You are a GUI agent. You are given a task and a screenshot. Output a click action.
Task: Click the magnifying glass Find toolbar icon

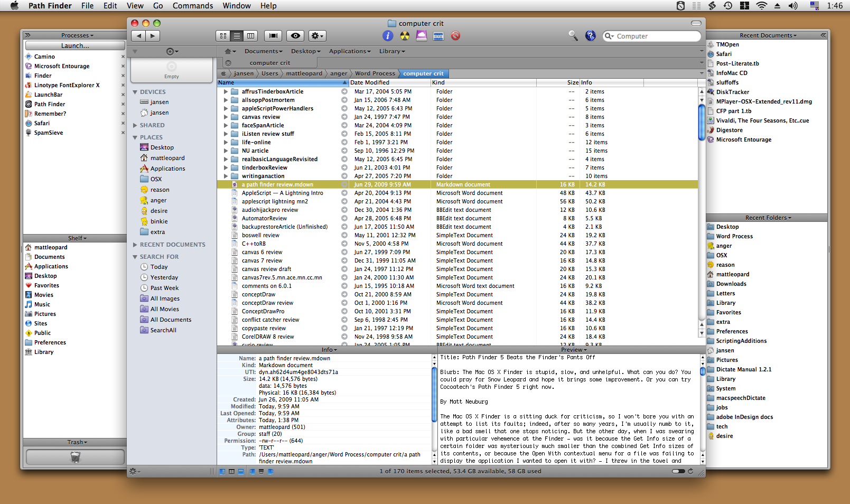(573, 36)
